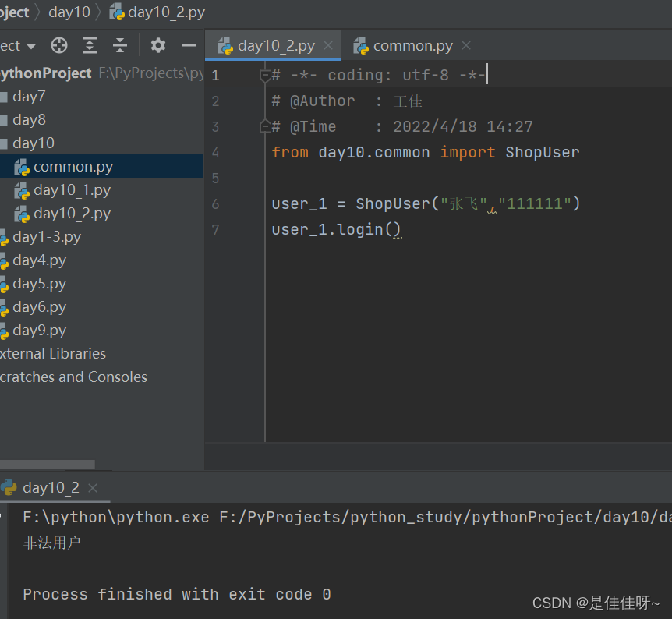The width and height of the screenshot is (672, 619).
Task: Open day5.py in project tree
Action: click(101, 283)
